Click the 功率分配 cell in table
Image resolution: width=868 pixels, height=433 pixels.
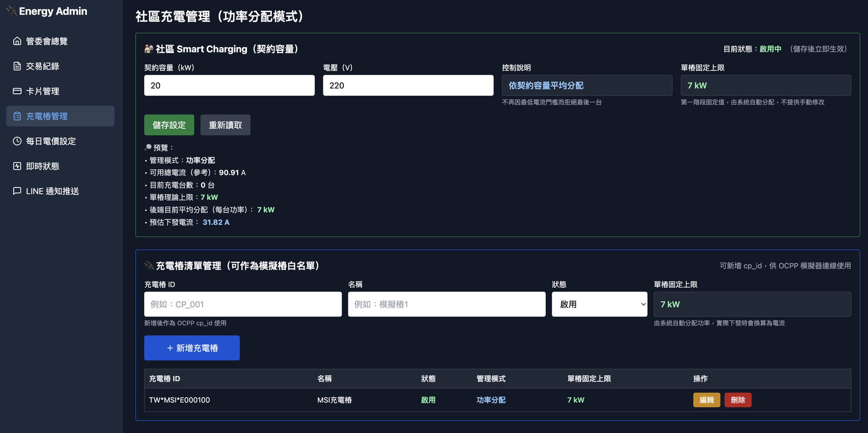click(491, 400)
